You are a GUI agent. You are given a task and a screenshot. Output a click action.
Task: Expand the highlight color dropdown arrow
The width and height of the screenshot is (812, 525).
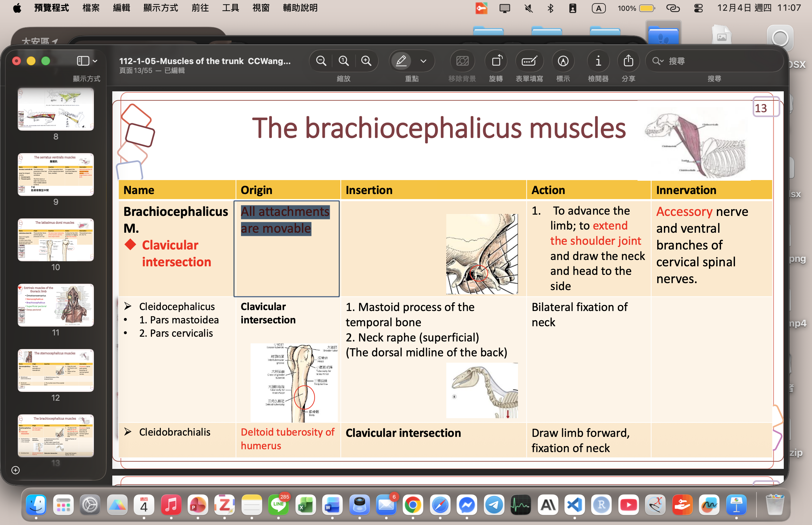[x=423, y=61]
